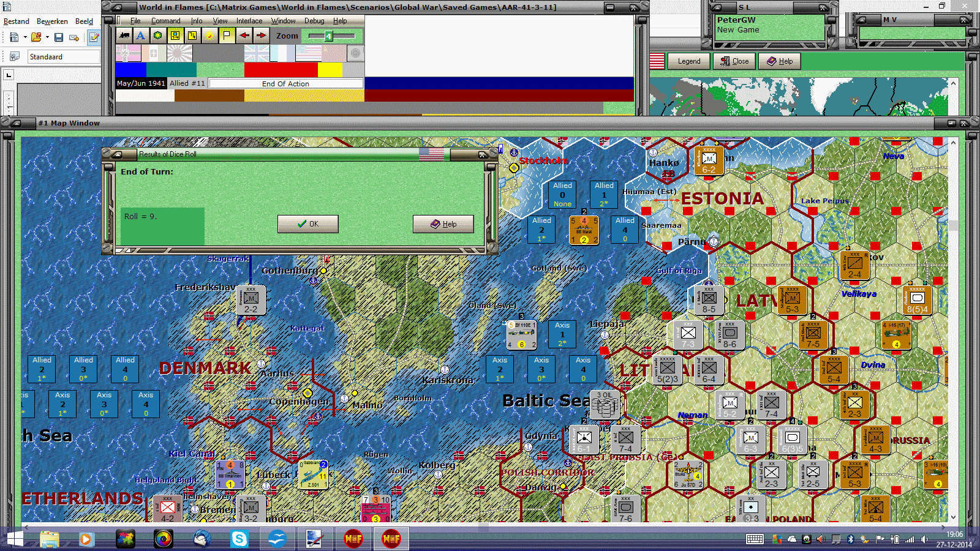Image resolution: width=980 pixels, height=551 pixels.
Task: Click the on-screen keyboard tray icon
Action: point(755,539)
